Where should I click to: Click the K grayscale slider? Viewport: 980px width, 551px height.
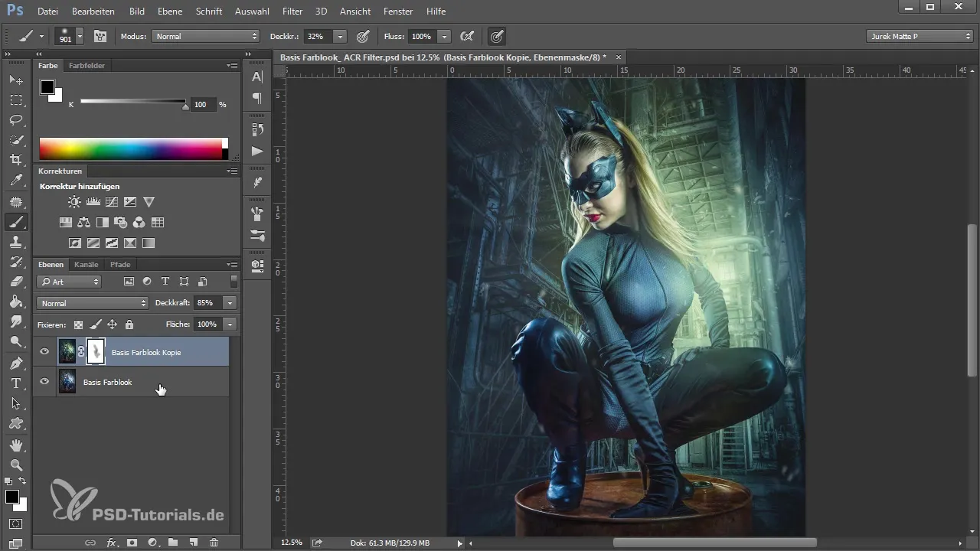pyautogui.click(x=132, y=101)
